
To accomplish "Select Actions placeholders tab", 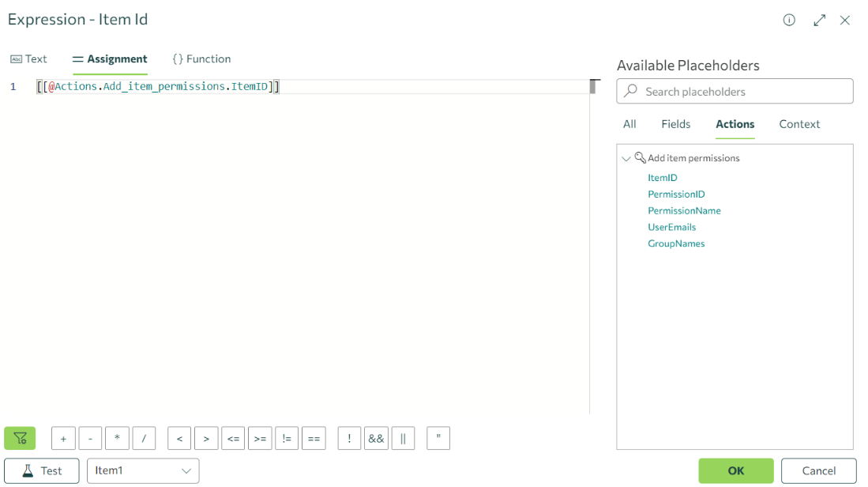I will click(x=735, y=124).
